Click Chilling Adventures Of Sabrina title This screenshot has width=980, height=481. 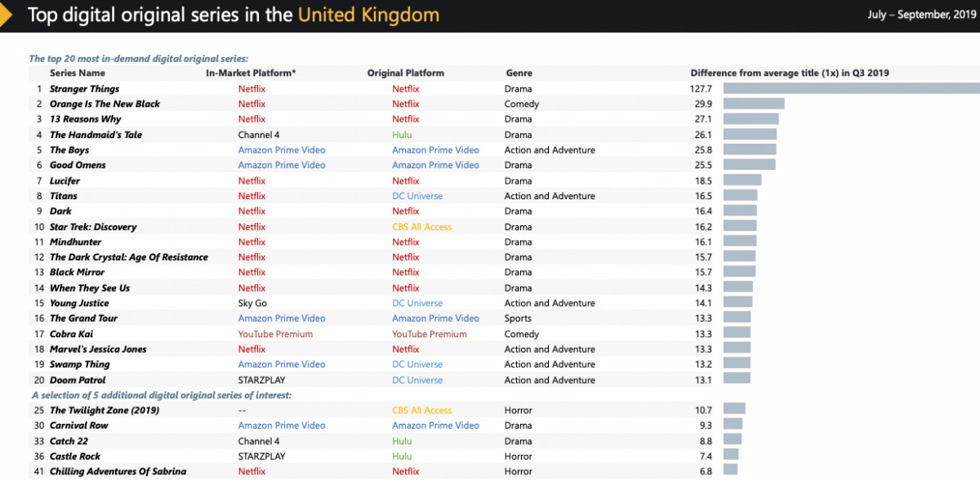118,471
